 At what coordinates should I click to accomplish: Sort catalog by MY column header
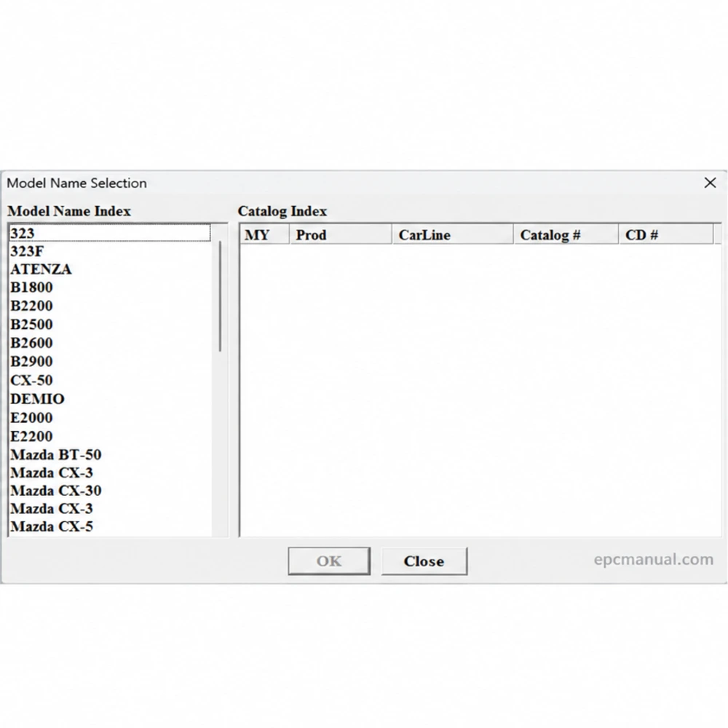(x=265, y=234)
